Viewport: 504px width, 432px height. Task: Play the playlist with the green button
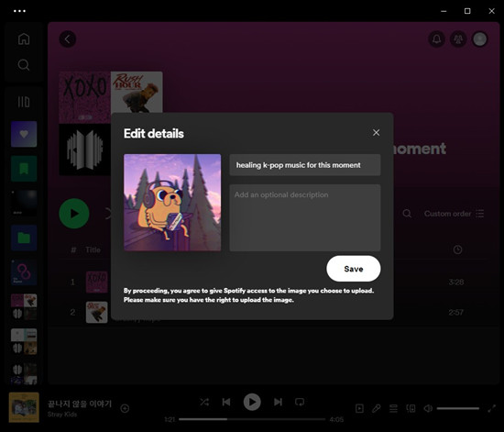(x=74, y=214)
